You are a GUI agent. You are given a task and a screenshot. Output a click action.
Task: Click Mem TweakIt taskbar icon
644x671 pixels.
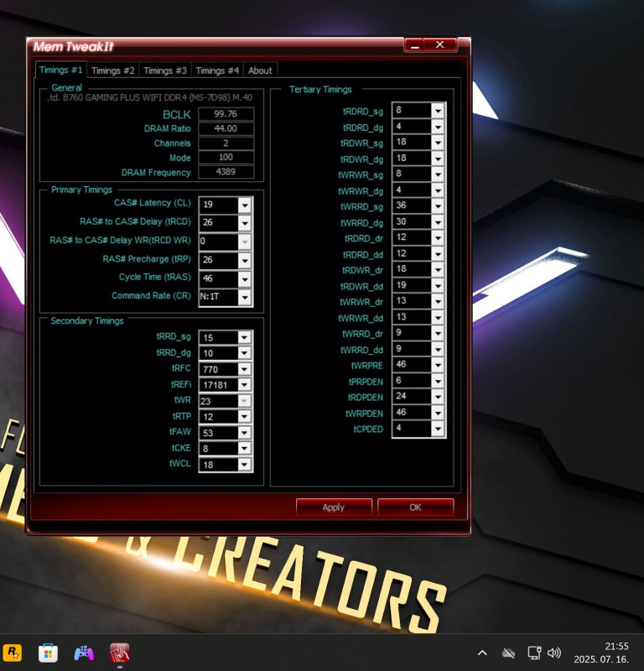tap(119, 653)
